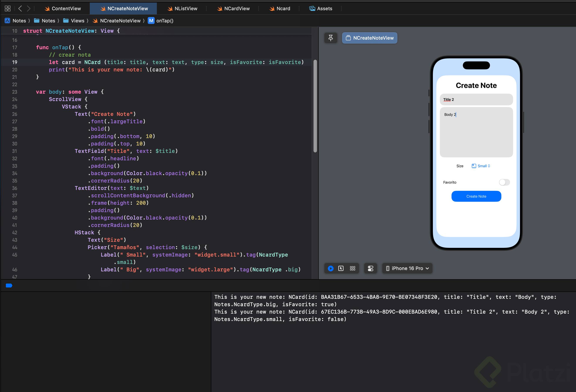Go forward with the right navigation arrow
The image size is (576, 392).
click(29, 9)
